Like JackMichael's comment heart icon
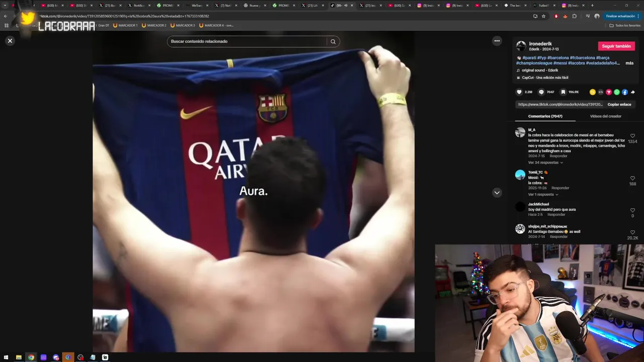The height and width of the screenshot is (362, 644). click(x=632, y=211)
